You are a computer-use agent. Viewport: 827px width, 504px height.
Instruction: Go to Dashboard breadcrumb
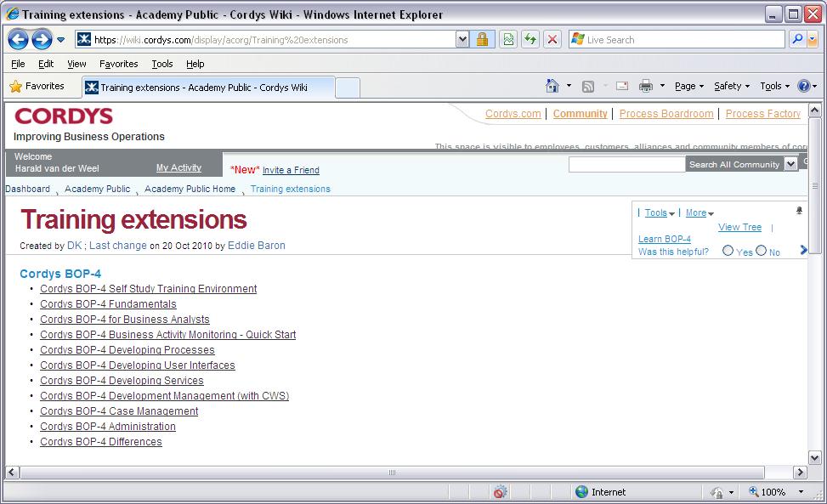pyautogui.click(x=27, y=189)
